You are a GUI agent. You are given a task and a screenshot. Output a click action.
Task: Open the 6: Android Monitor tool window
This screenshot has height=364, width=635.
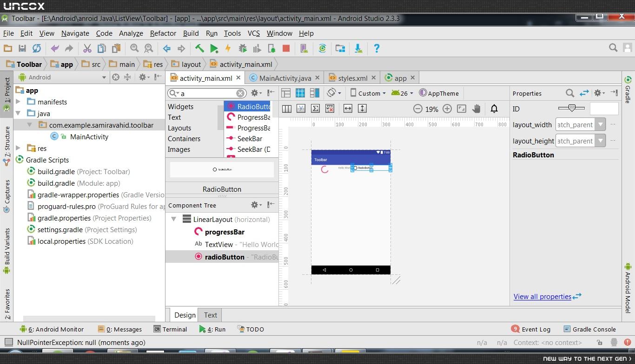coord(52,329)
